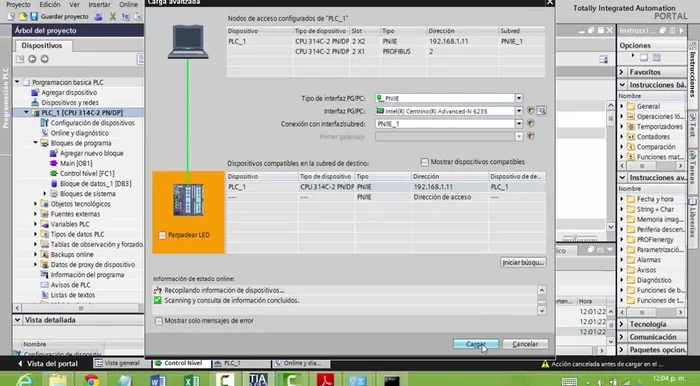
Task: Click the Copy toolbar icon
Action: [126, 17]
